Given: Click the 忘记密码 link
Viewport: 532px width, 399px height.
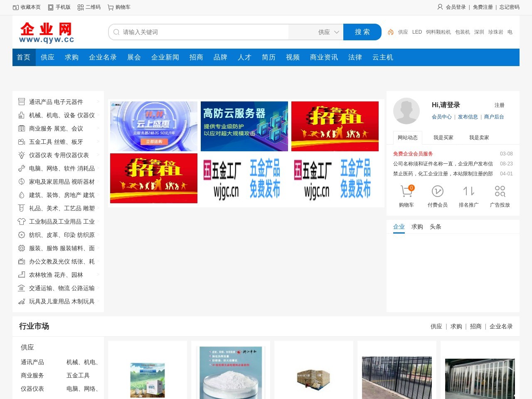Looking at the screenshot, I should [x=510, y=7].
